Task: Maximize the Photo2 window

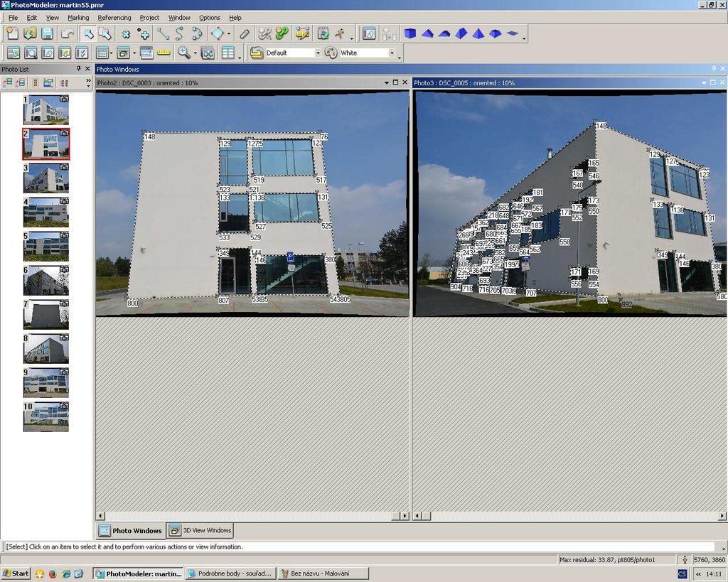Action: point(395,82)
